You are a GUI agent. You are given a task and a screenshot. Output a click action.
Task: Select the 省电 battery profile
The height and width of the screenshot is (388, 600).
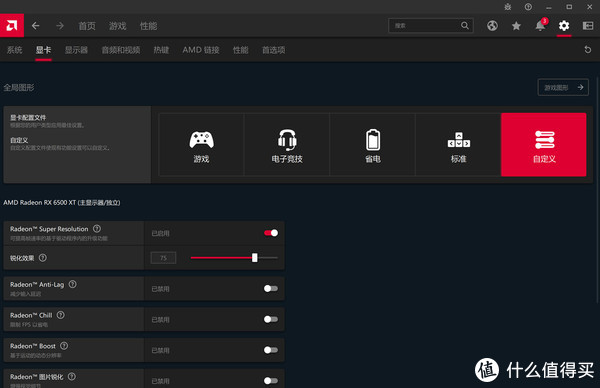coord(373,145)
